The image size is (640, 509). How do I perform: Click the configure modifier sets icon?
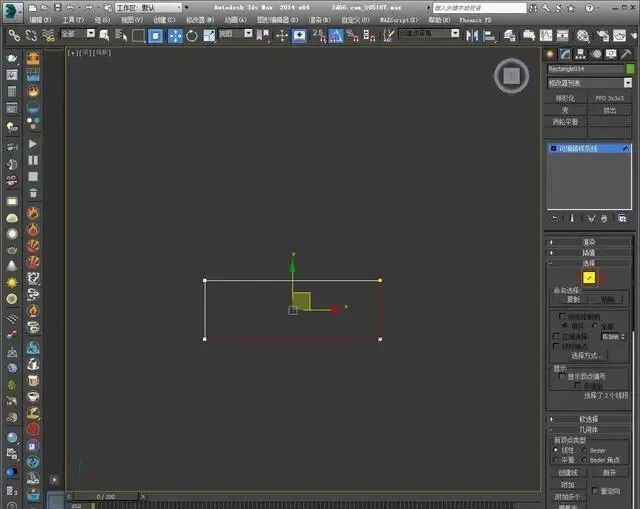pos(622,219)
